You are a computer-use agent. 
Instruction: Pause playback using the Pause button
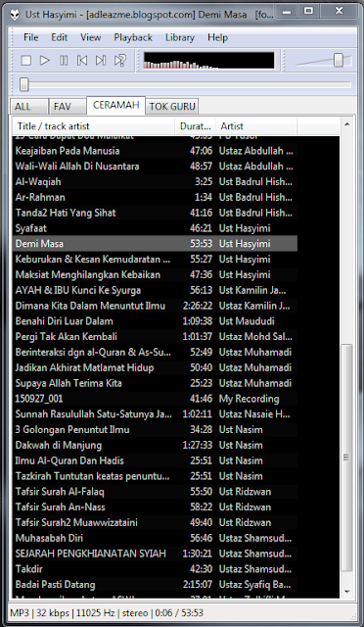click(x=64, y=61)
